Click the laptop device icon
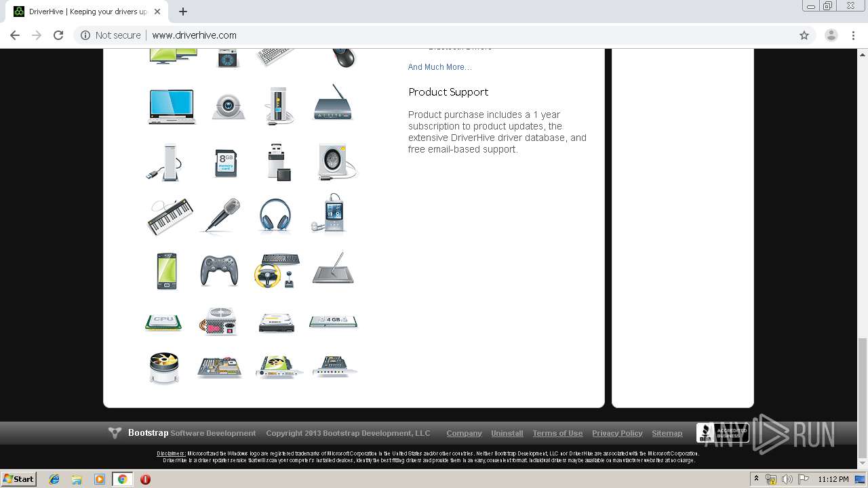 (172, 106)
